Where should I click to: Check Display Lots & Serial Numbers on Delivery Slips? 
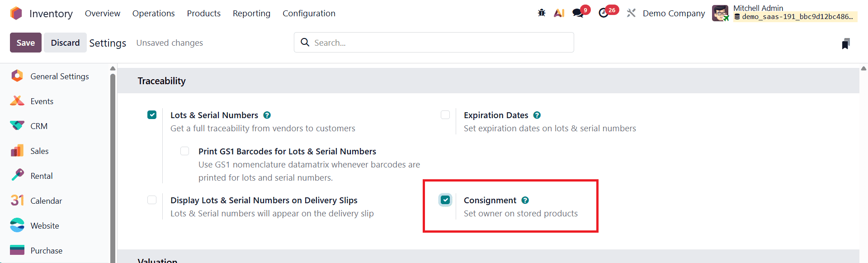tap(151, 200)
